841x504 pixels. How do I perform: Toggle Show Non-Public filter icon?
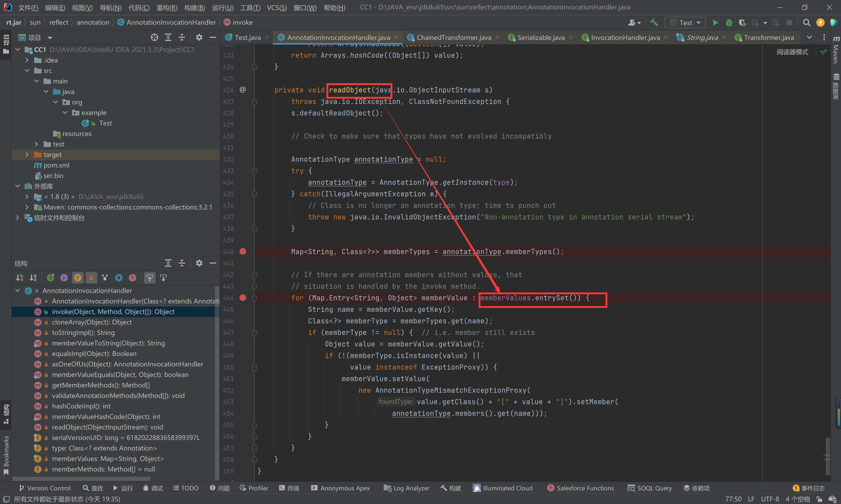91,277
